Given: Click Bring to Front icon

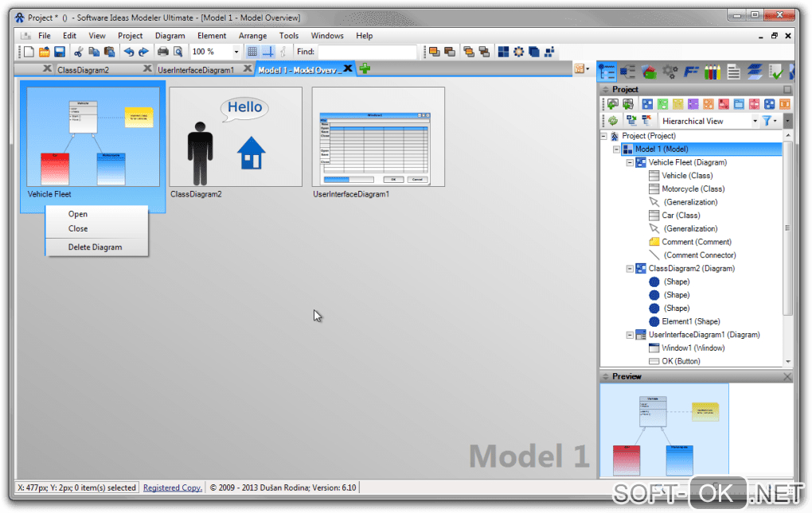Looking at the screenshot, I should (434, 52).
